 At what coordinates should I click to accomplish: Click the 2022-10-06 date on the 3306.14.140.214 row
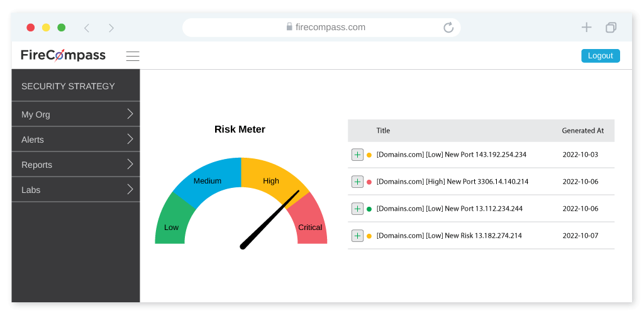[x=580, y=182]
